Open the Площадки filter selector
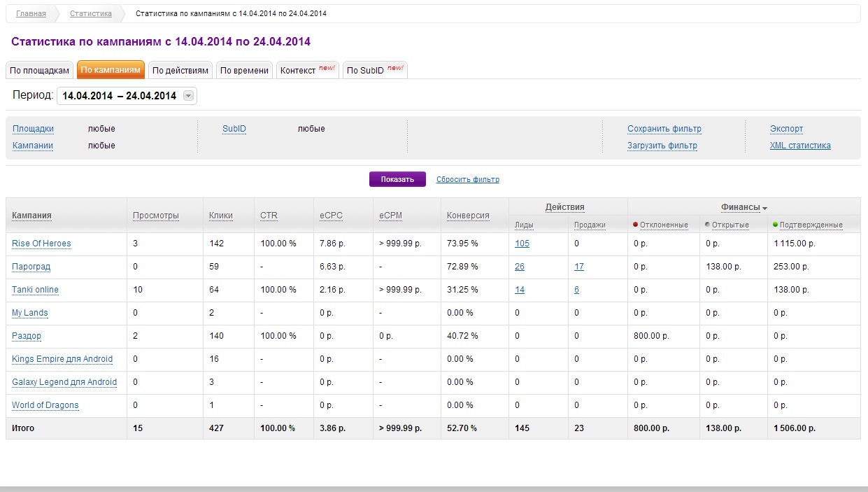 (x=33, y=129)
